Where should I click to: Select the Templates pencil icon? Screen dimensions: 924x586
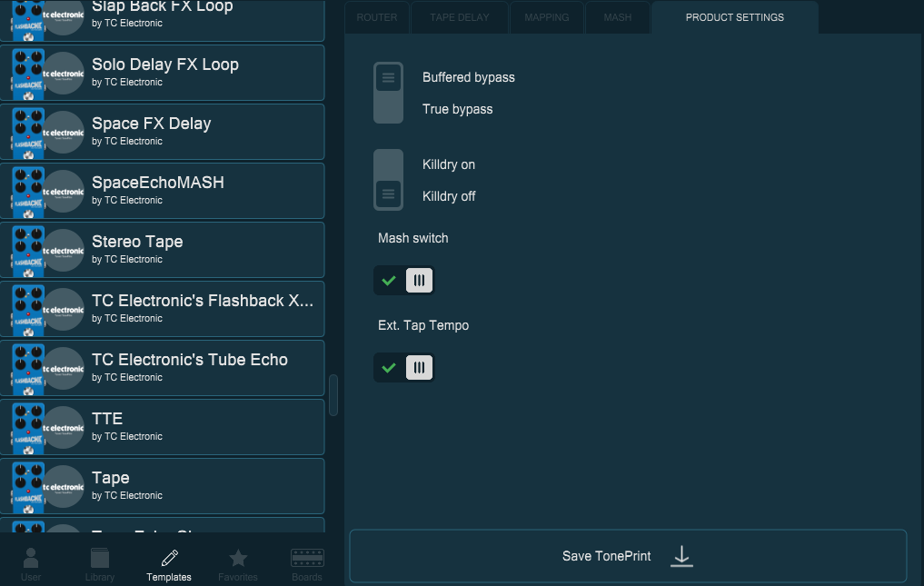(169, 558)
